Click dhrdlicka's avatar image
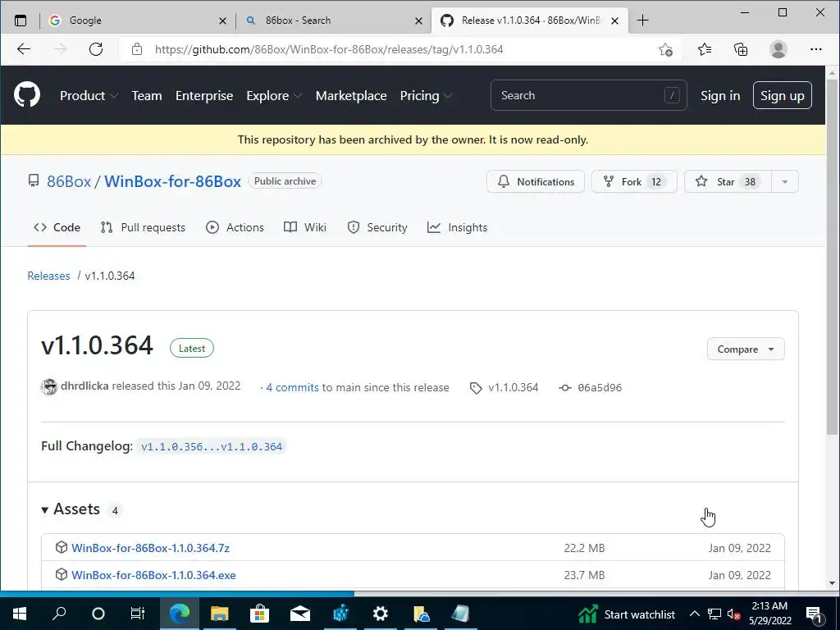 (x=48, y=387)
